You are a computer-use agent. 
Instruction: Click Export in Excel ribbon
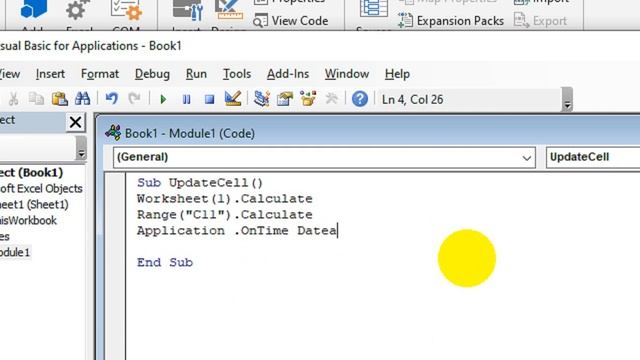click(540, 20)
